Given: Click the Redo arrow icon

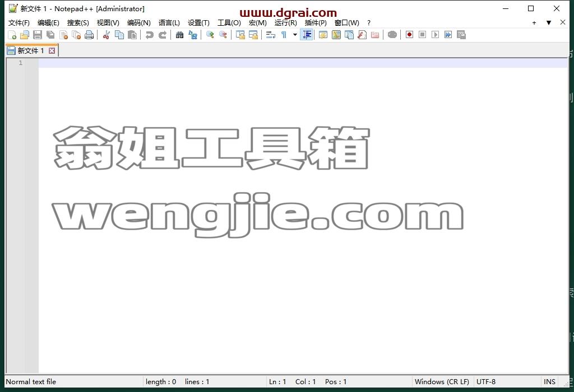Looking at the screenshot, I should click(x=162, y=35).
